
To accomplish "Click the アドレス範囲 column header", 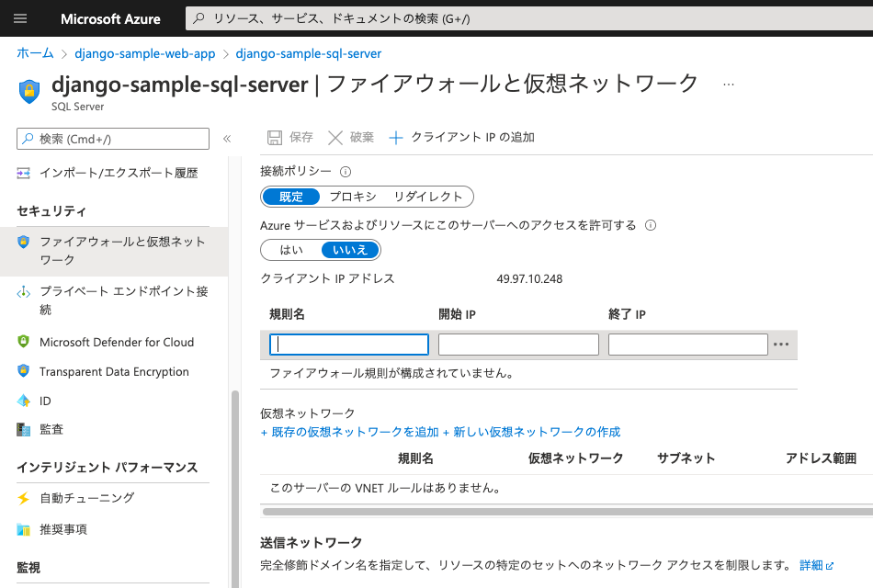I will pos(821,458).
